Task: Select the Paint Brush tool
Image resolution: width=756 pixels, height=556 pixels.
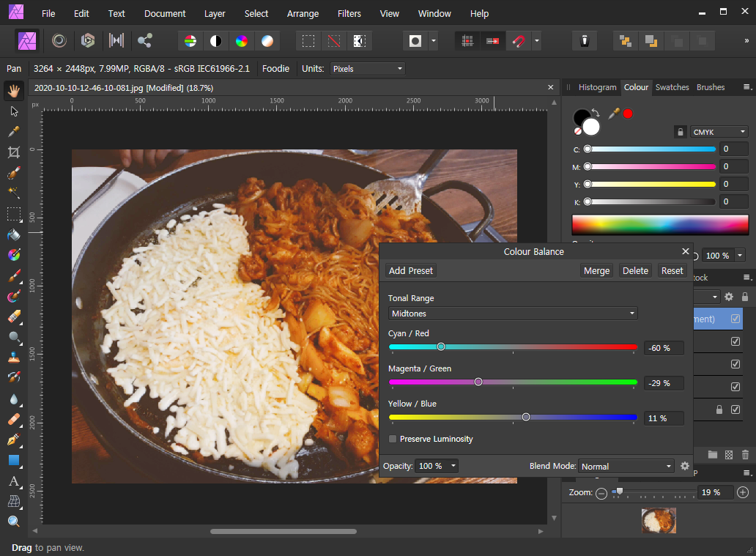Action: (14, 276)
